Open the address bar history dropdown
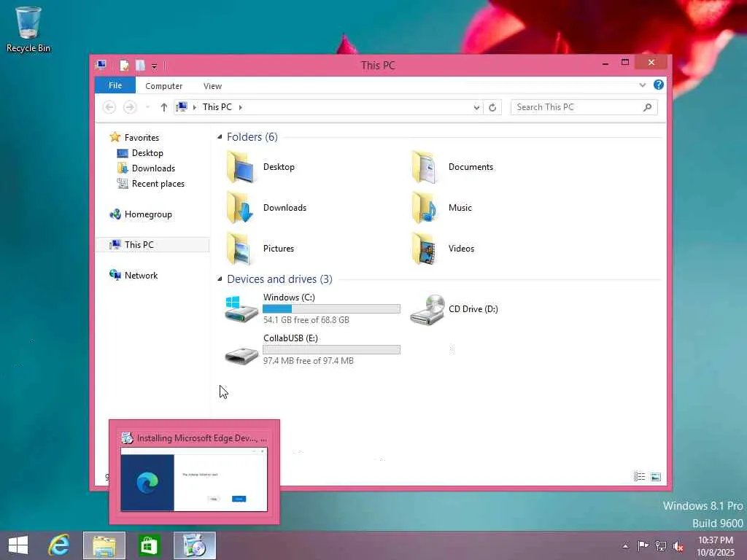Image resolution: width=747 pixels, height=560 pixels. 476,108
